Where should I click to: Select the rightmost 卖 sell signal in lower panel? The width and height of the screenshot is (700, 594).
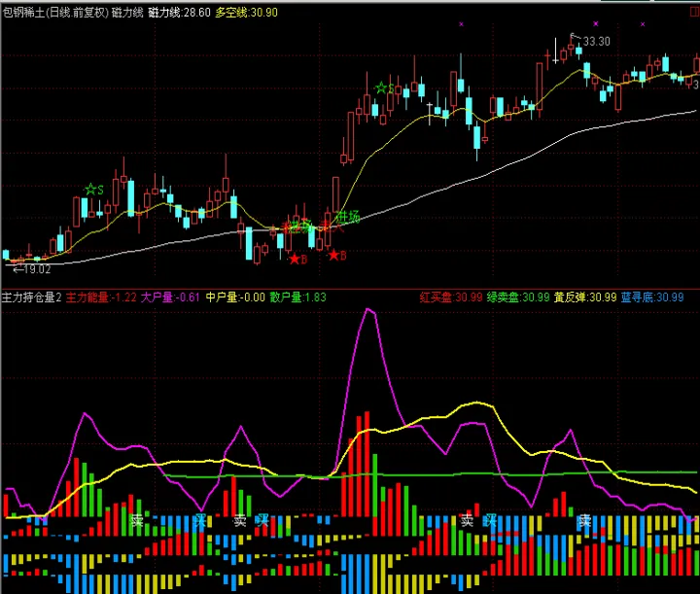(584, 521)
